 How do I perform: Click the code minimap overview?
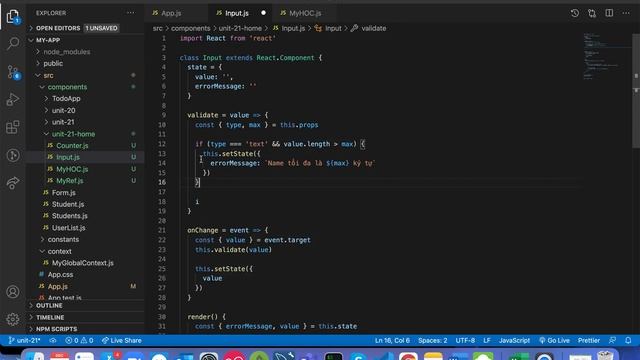point(606,57)
